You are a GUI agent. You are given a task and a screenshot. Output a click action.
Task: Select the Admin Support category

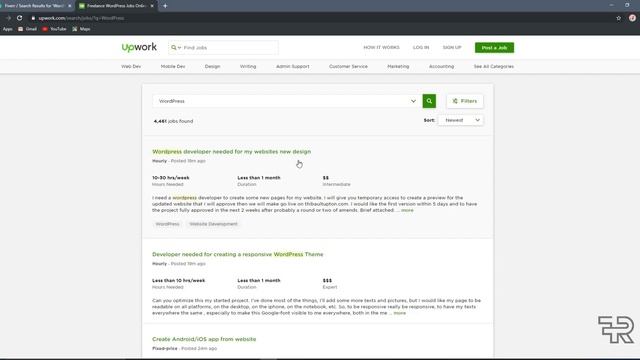coord(293,66)
